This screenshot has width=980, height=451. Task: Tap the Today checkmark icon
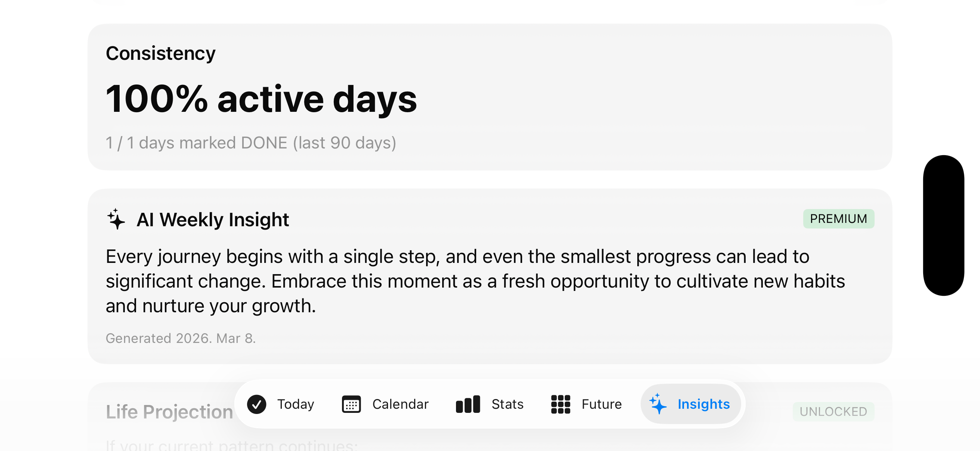click(x=257, y=404)
